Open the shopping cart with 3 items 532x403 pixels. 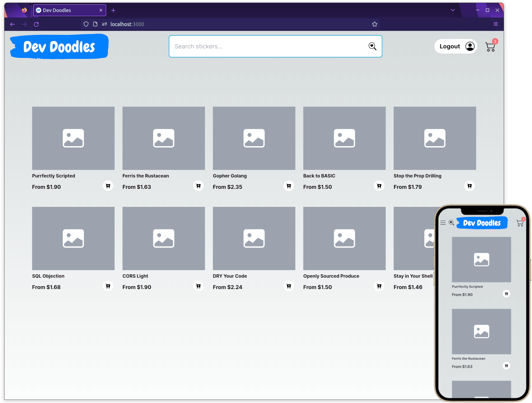490,47
